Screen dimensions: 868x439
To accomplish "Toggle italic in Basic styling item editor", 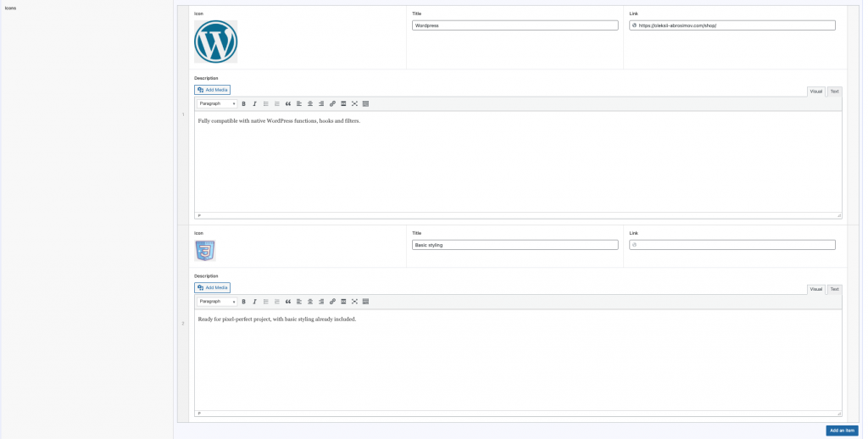I will [x=254, y=302].
